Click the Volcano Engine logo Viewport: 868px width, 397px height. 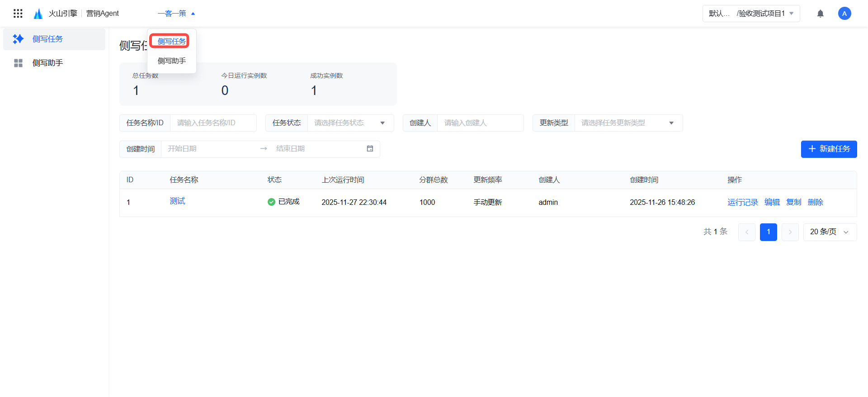pyautogui.click(x=38, y=14)
